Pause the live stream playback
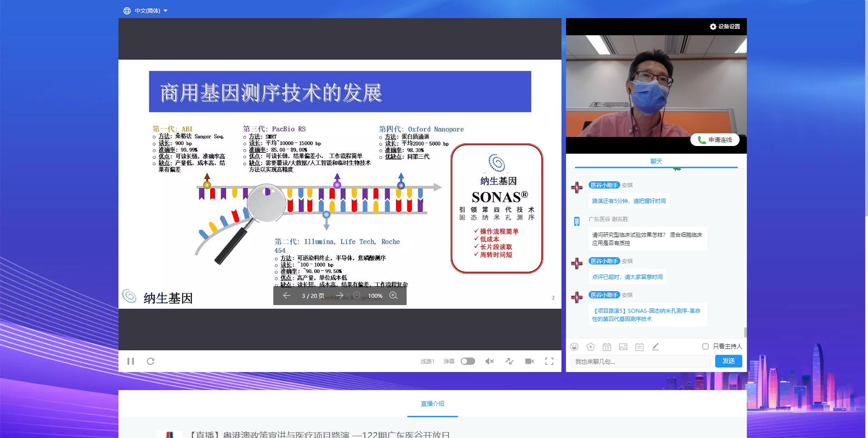Screen dimensions: 868x438 point(131,361)
